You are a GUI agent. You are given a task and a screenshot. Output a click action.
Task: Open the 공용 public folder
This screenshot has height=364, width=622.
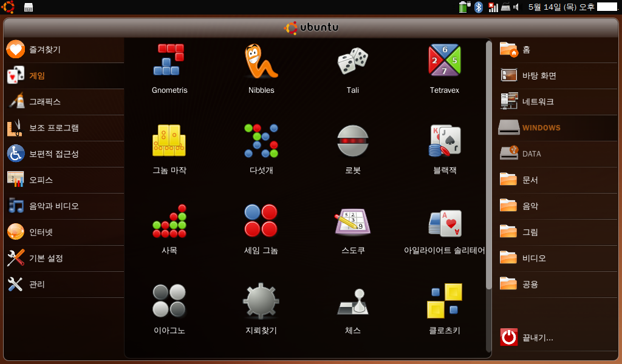(558, 285)
